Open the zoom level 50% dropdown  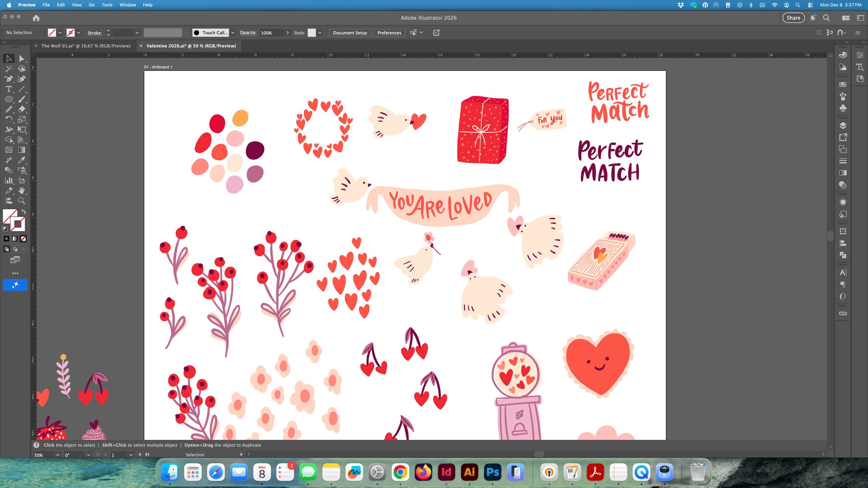pos(58,455)
